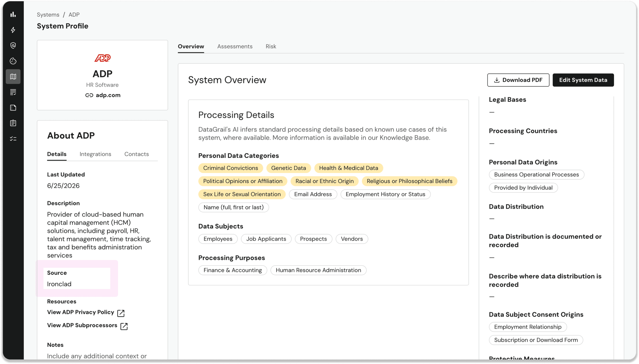The width and height of the screenshot is (639, 364).
Task: Click the link icon beside adp.com
Action: click(89, 95)
